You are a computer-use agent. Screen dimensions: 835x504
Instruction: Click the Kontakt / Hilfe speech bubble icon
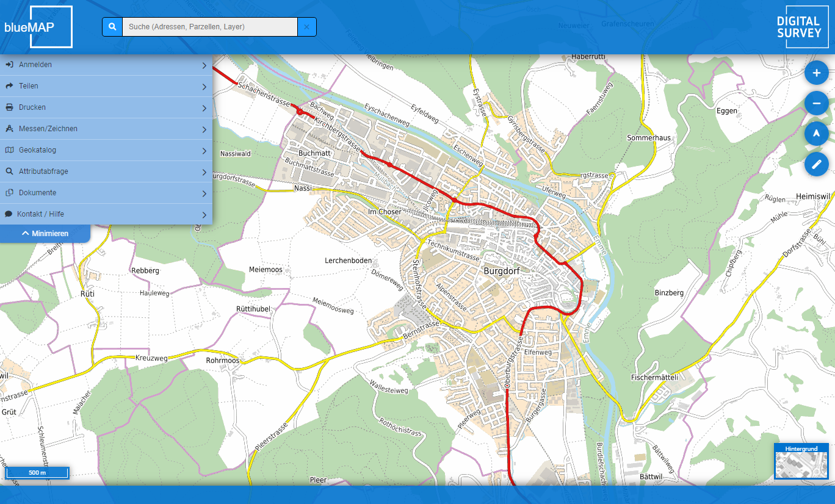[x=9, y=214]
